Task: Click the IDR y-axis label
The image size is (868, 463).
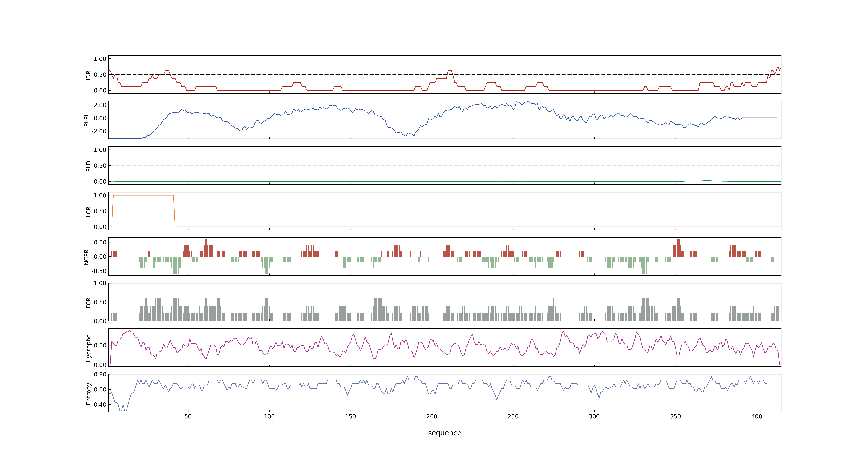Action: click(88, 75)
